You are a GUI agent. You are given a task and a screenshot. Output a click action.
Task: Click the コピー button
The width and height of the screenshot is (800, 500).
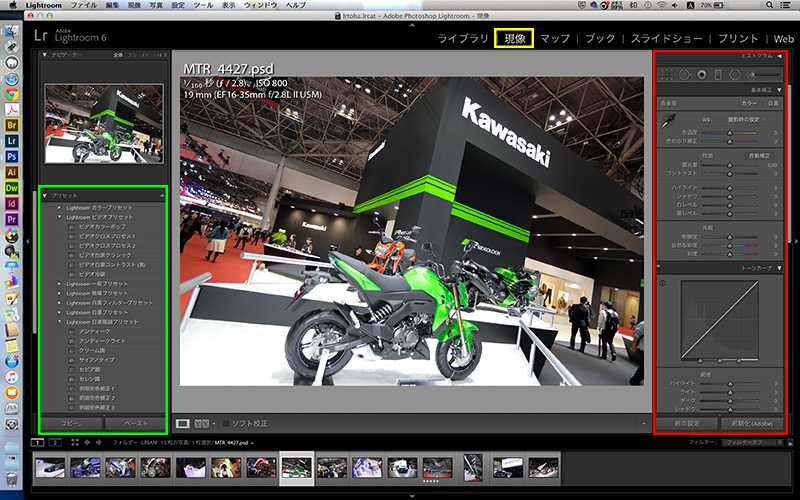point(71,423)
